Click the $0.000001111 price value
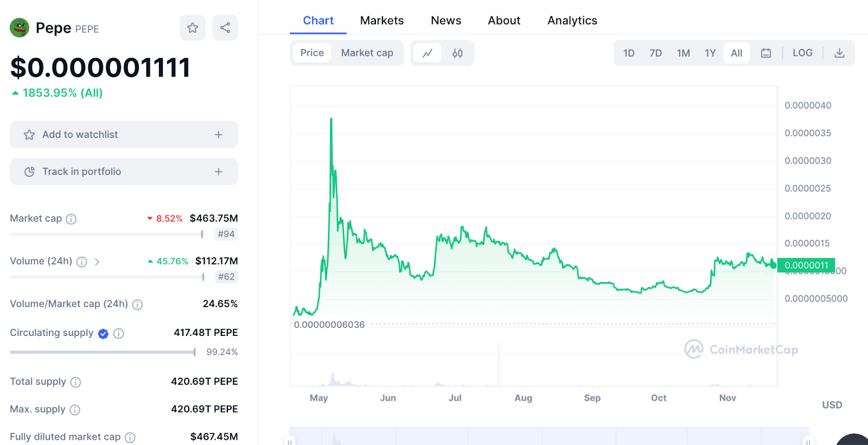This screenshot has width=868, height=445. click(x=100, y=68)
